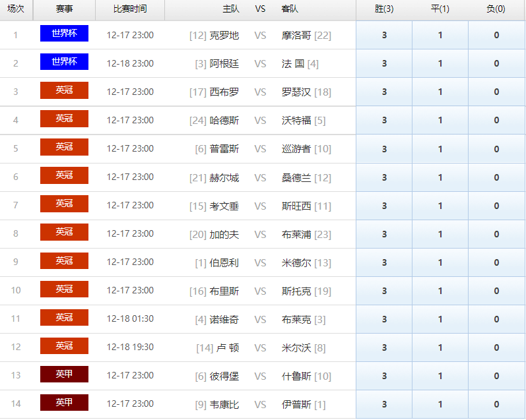Viewport: 526px width, 420px height.
Task: Click 世界杯 tag in 阿根廷 row
Action: tap(64, 62)
